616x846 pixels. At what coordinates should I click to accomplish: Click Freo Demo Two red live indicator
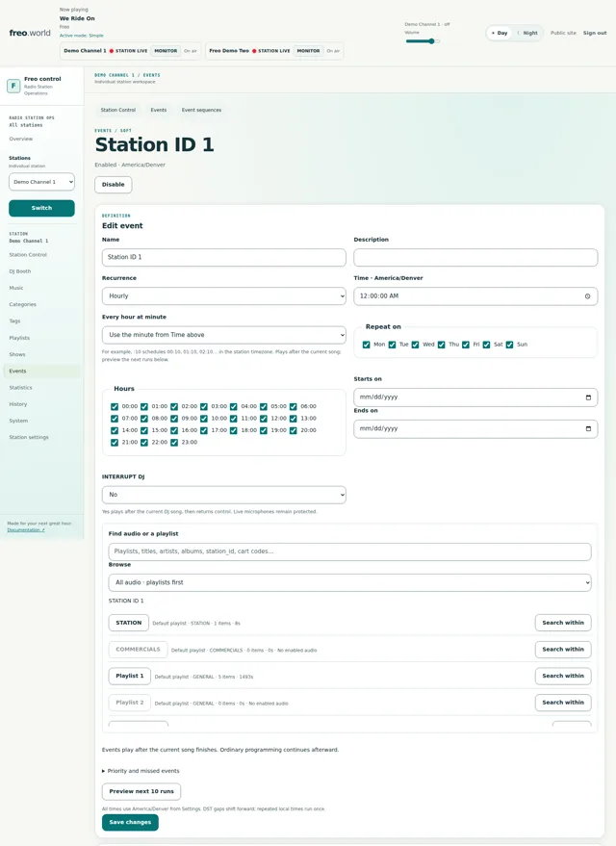(254, 51)
